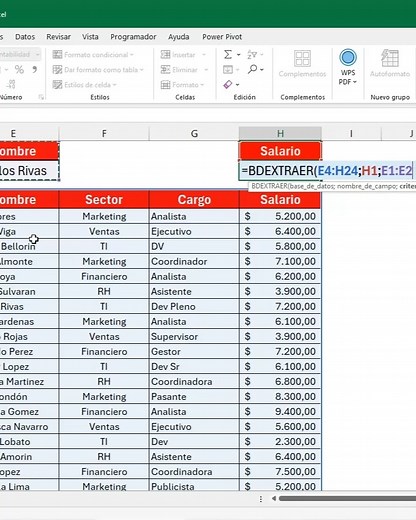Click the Formato condicional button
Image resolution: width=416 pixels, height=520 pixels.
point(93,55)
